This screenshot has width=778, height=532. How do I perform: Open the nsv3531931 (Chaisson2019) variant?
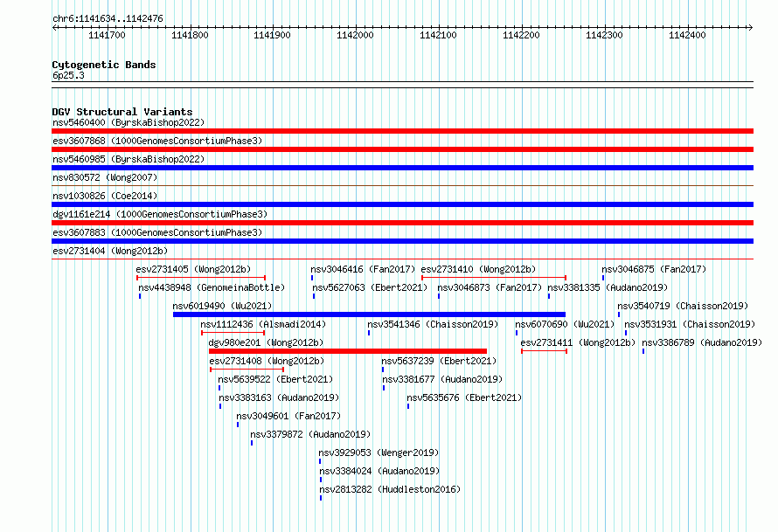click(x=691, y=324)
